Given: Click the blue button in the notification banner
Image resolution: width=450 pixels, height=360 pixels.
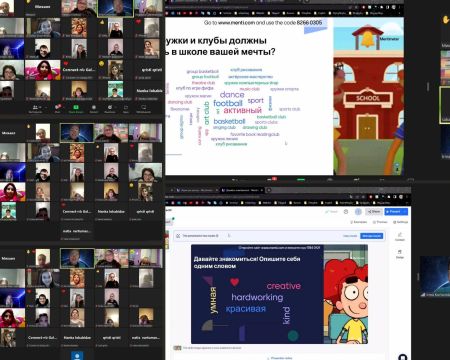Looking at the screenshot, I should click(x=371, y=236).
